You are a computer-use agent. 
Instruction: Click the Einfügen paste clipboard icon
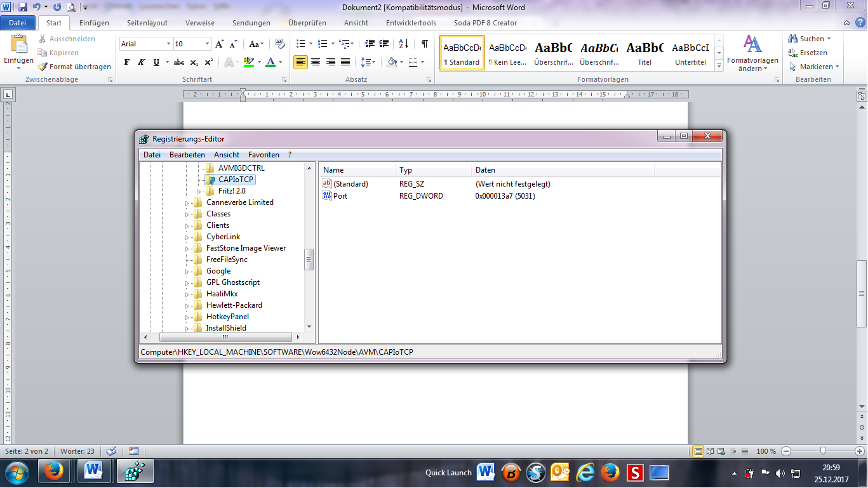19,44
